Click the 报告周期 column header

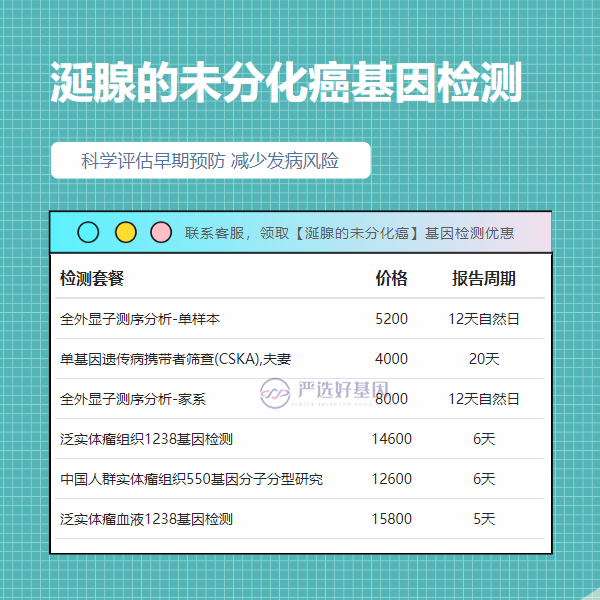point(484,278)
